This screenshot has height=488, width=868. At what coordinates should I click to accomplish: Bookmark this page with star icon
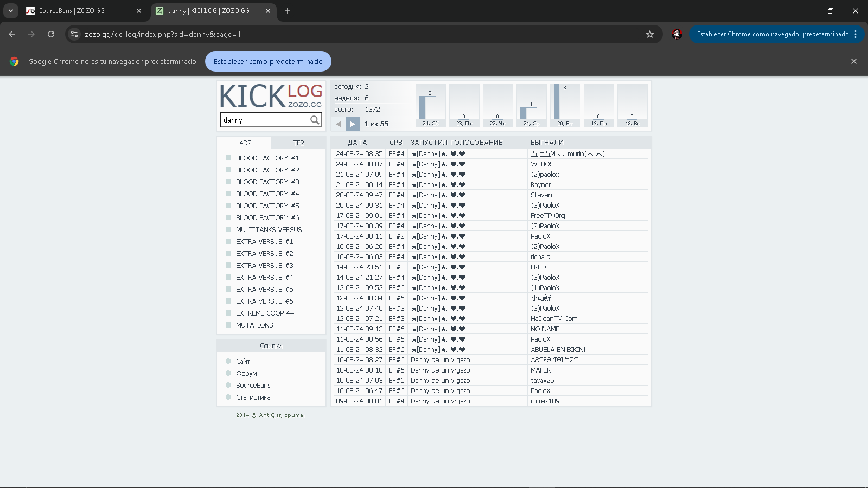(x=650, y=34)
